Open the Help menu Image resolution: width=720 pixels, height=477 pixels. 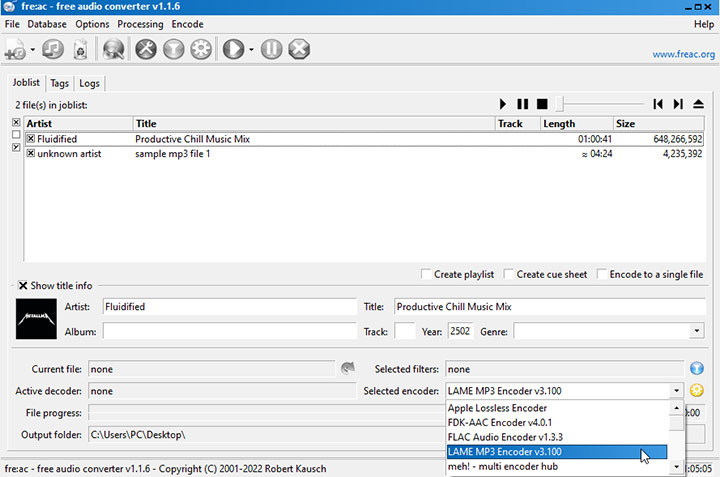click(x=703, y=24)
